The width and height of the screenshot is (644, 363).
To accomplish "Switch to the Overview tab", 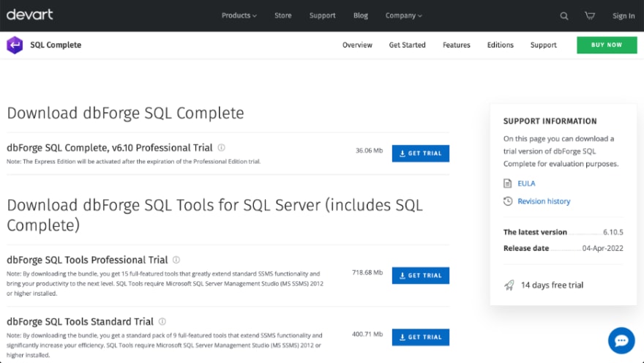I will coord(357,45).
